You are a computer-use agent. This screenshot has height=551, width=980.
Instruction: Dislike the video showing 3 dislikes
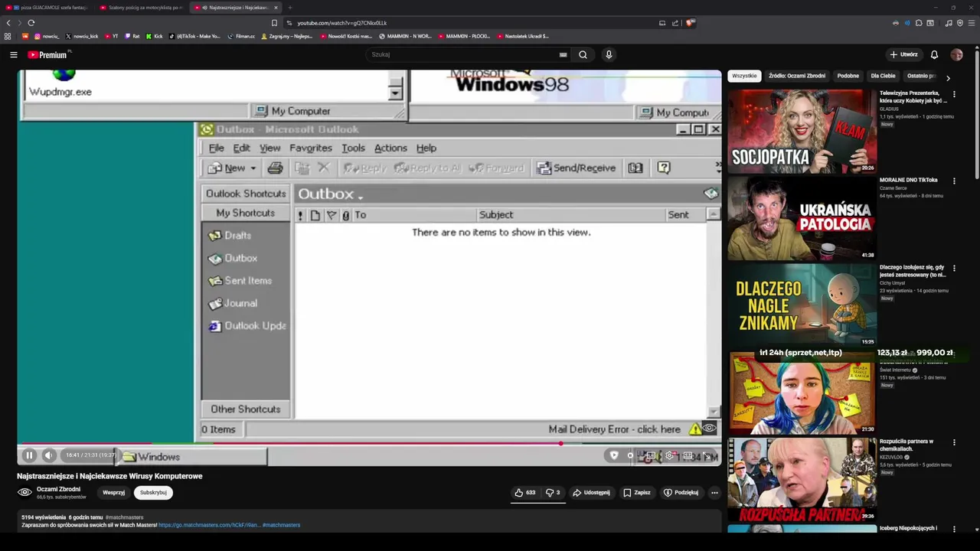[553, 493]
